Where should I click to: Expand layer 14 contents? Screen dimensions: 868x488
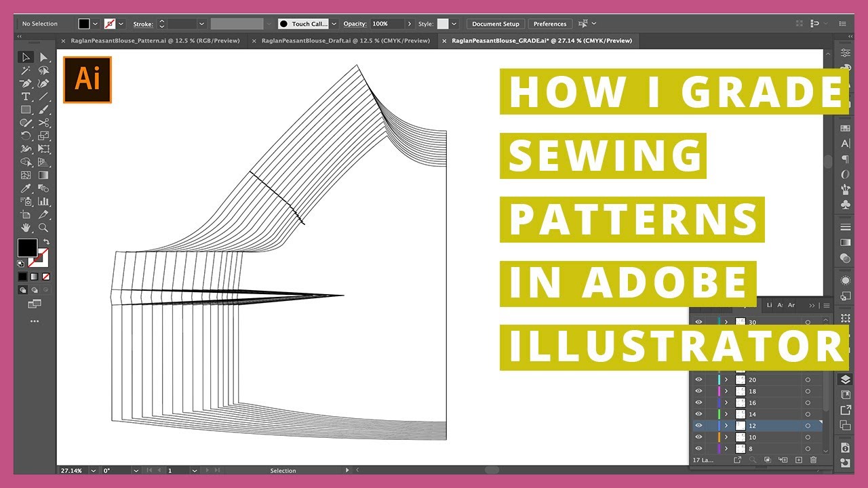point(726,414)
